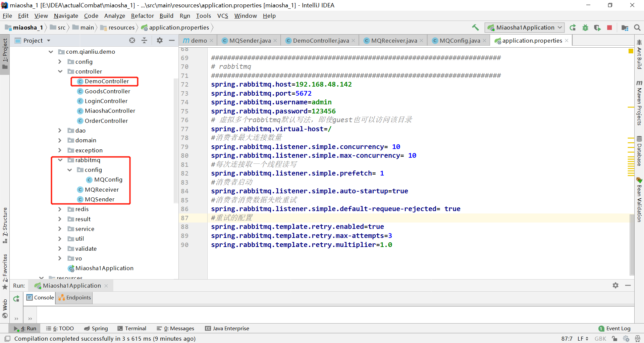This screenshot has height=343, width=644.
Task: Open the Bean Validation side panel
Action: tap(639, 199)
